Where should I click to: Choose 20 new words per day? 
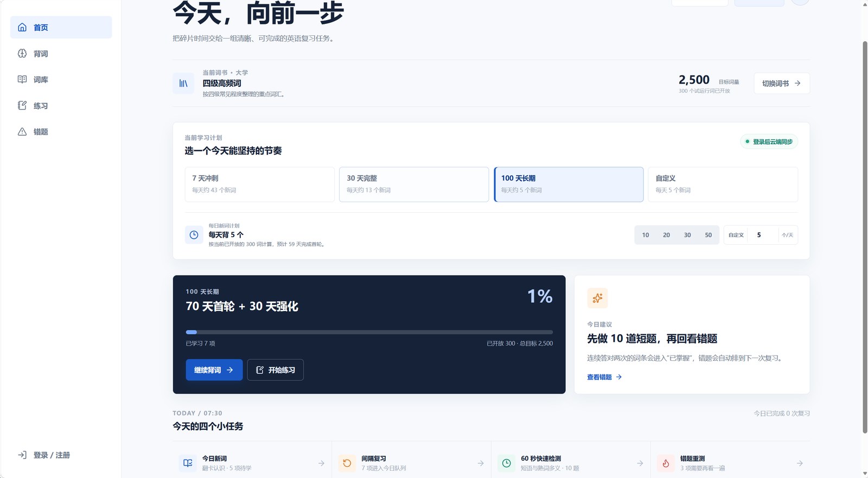(666, 235)
